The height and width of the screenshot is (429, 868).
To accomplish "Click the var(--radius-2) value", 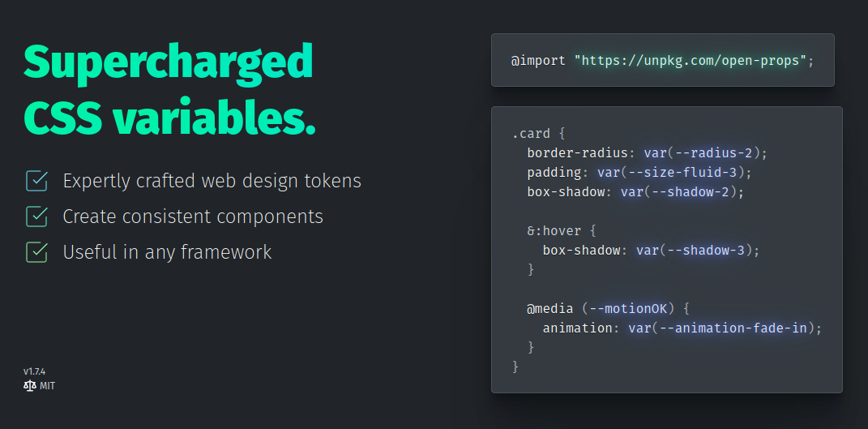I will 705,153.
